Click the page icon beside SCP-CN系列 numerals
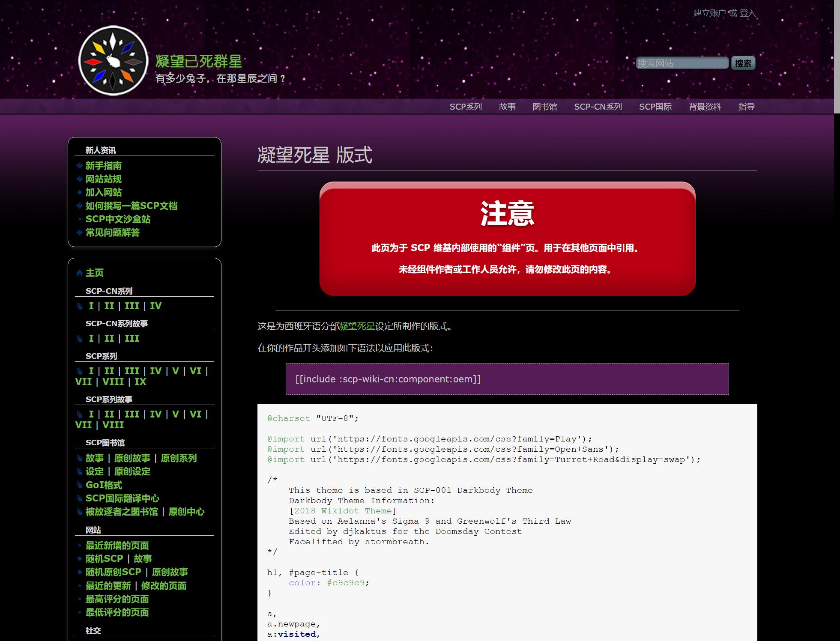 [80, 306]
